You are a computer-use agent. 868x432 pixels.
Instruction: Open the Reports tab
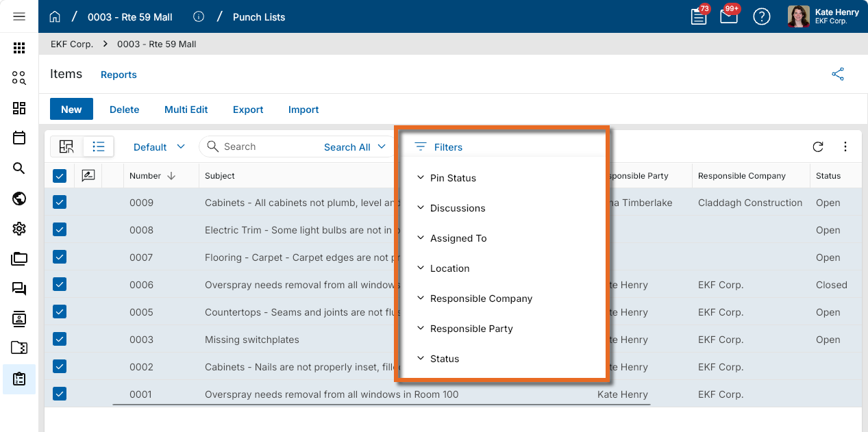pyautogui.click(x=119, y=75)
